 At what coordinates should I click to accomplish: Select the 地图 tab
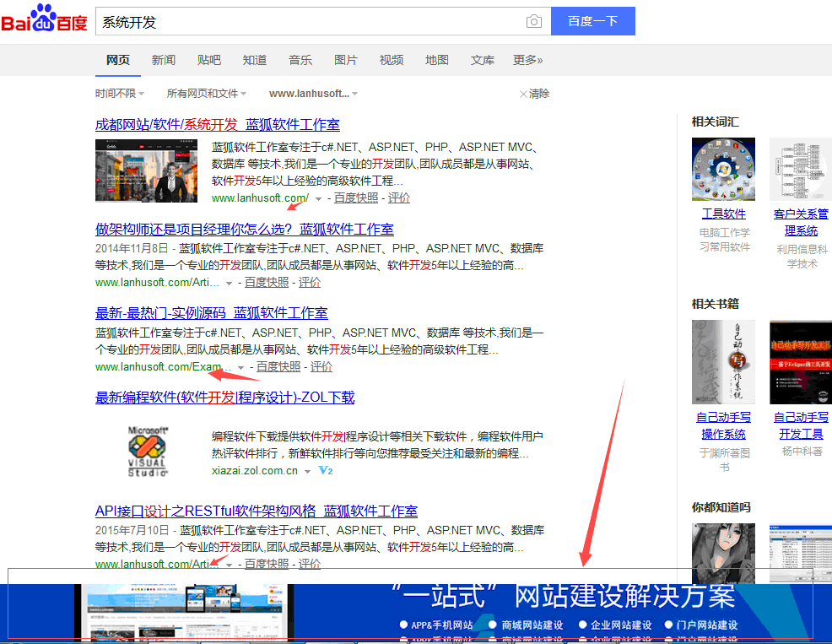[437, 60]
